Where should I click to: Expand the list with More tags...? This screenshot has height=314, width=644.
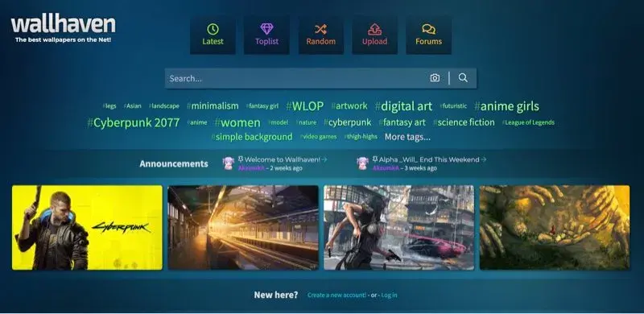407,137
